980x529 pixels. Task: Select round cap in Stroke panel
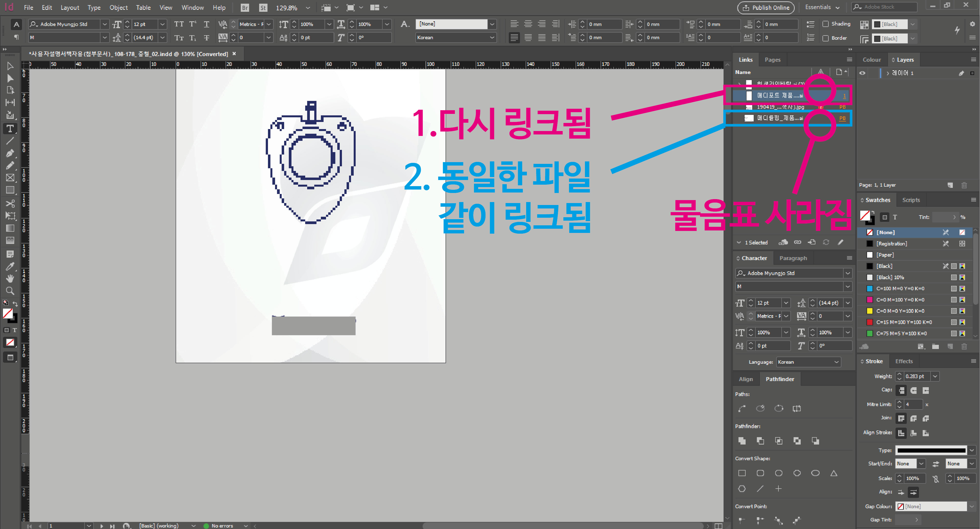[x=913, y=391]
